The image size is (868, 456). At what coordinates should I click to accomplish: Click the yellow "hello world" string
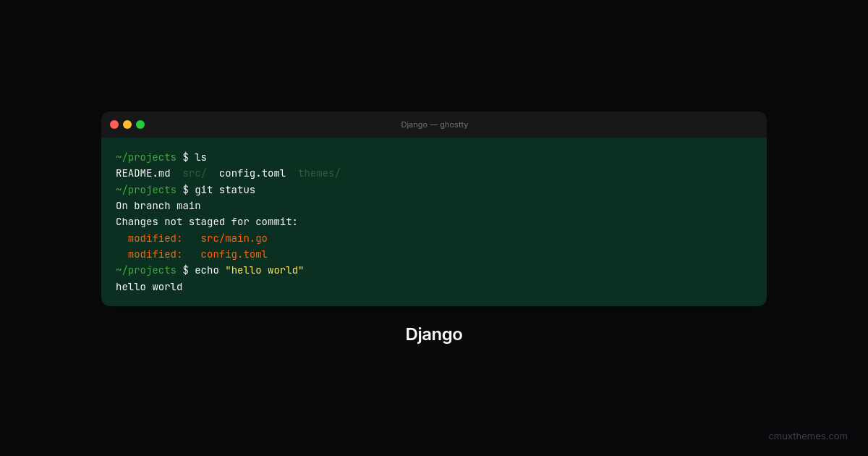(265, 271)
